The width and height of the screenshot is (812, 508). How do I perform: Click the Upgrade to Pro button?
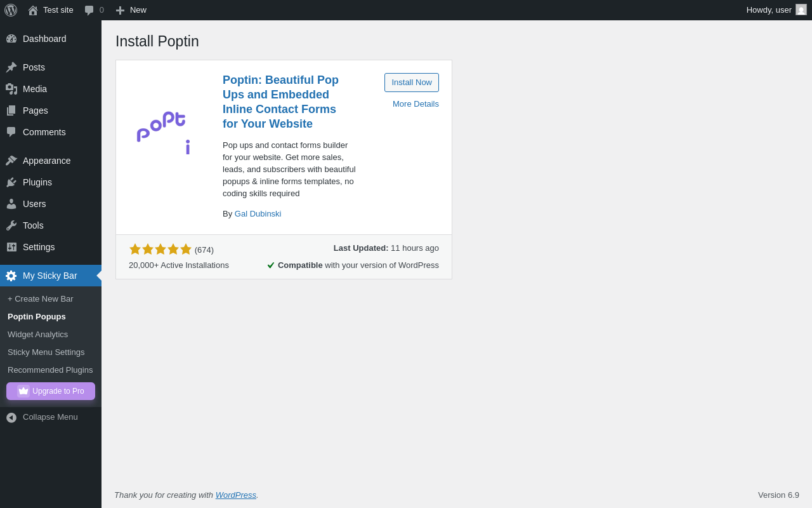(x=51, y=391)
